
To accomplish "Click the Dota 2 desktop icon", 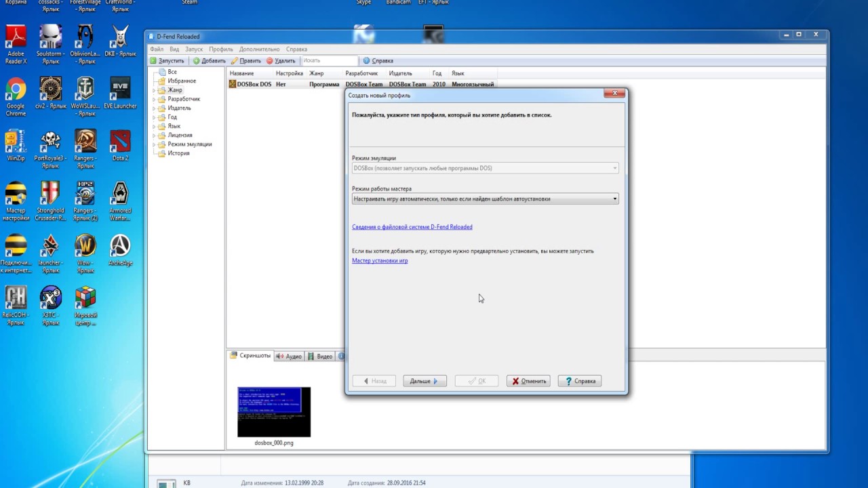I will tap(120, 145).
